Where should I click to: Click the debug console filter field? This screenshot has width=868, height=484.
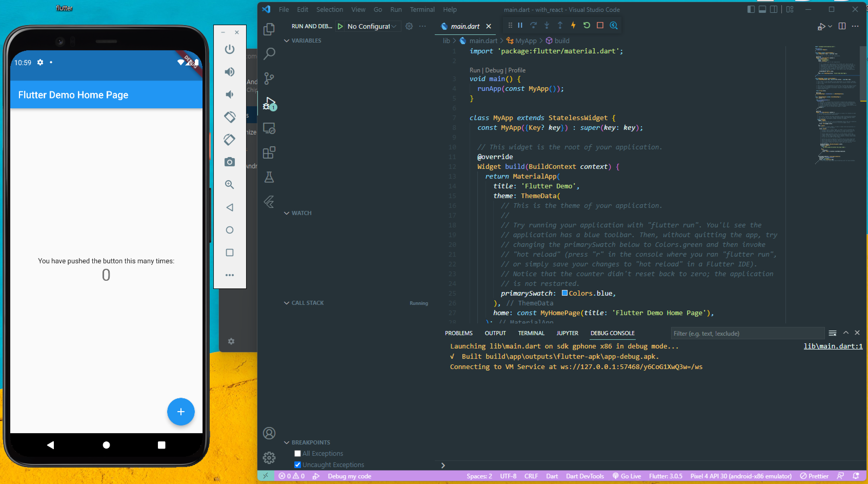747,333
